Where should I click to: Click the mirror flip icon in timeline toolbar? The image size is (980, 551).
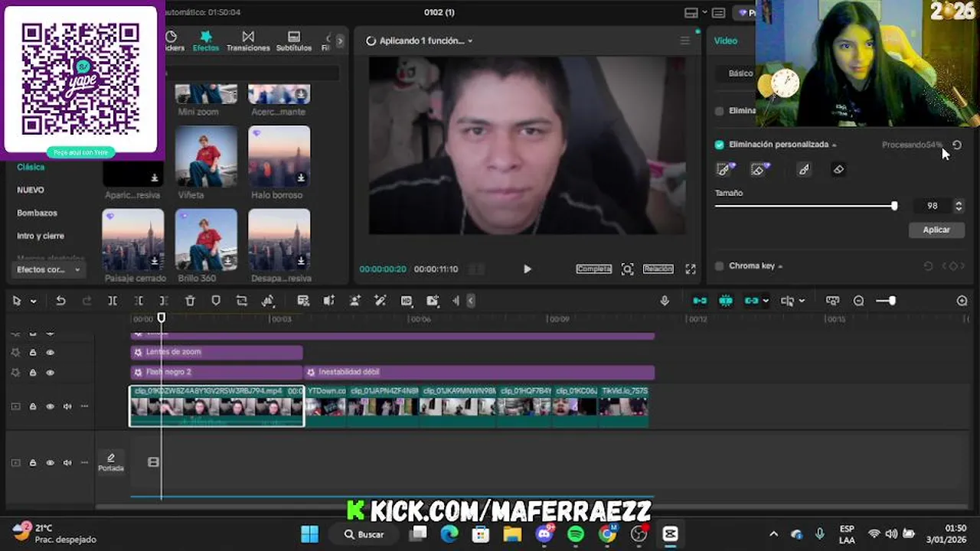point(268,301)
